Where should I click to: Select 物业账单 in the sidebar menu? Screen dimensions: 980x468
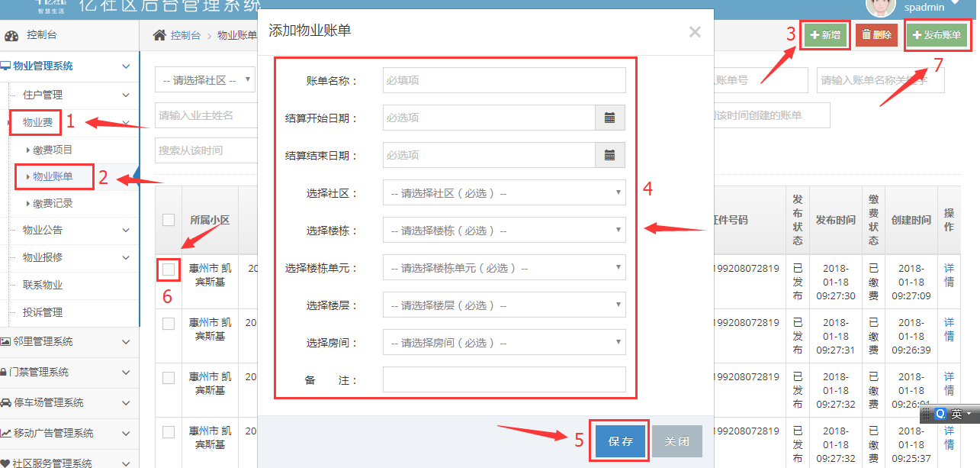(x=53, y=176)
